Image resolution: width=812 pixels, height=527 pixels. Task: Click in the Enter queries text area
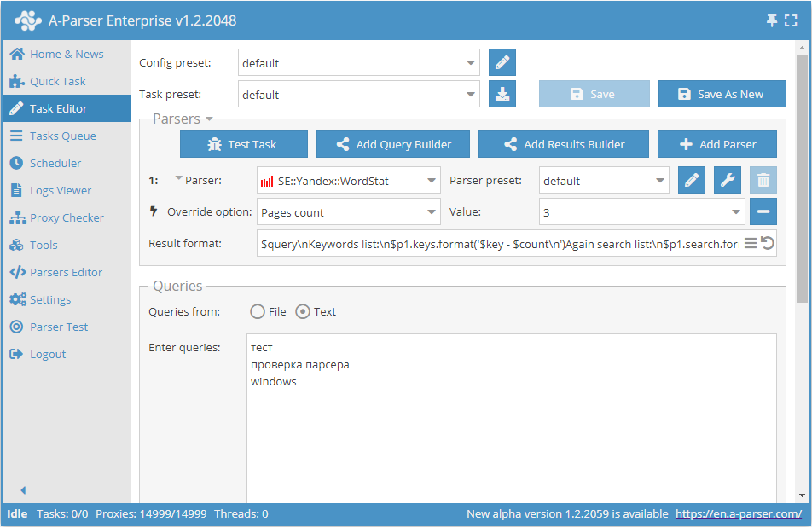tap(512, 426)
